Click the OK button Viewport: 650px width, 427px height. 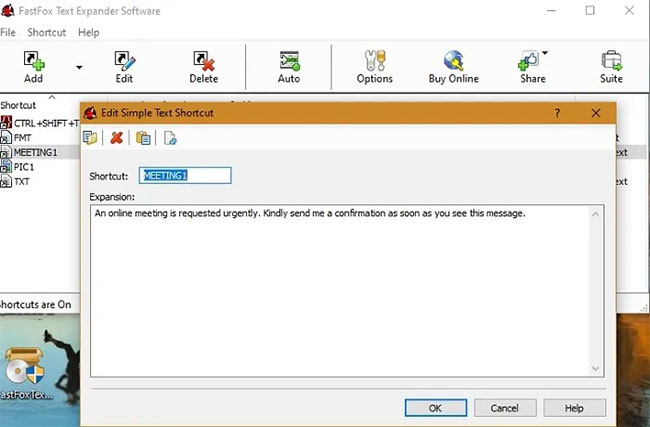point(436,408)
